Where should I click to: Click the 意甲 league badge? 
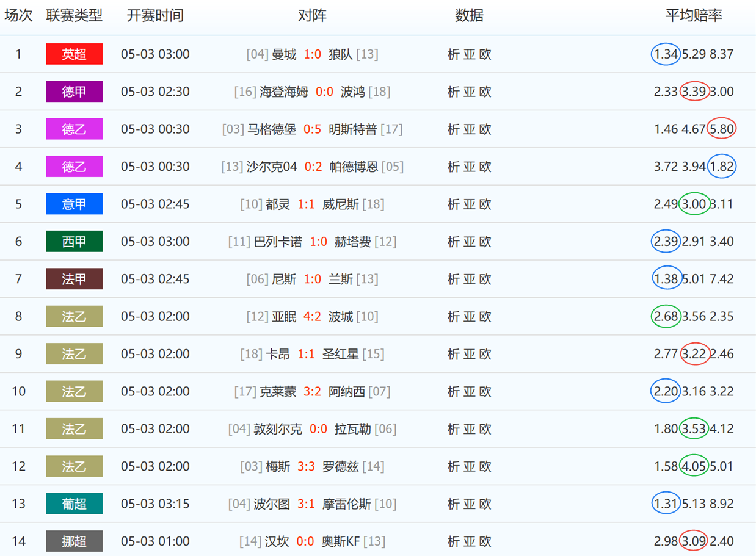click(74, 204)
